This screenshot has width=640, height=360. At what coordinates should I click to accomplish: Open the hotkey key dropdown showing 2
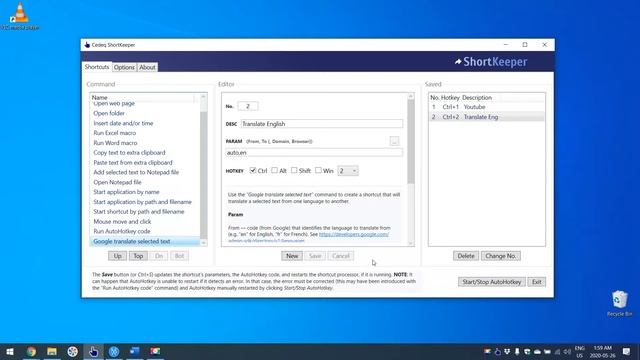(348, 171)
